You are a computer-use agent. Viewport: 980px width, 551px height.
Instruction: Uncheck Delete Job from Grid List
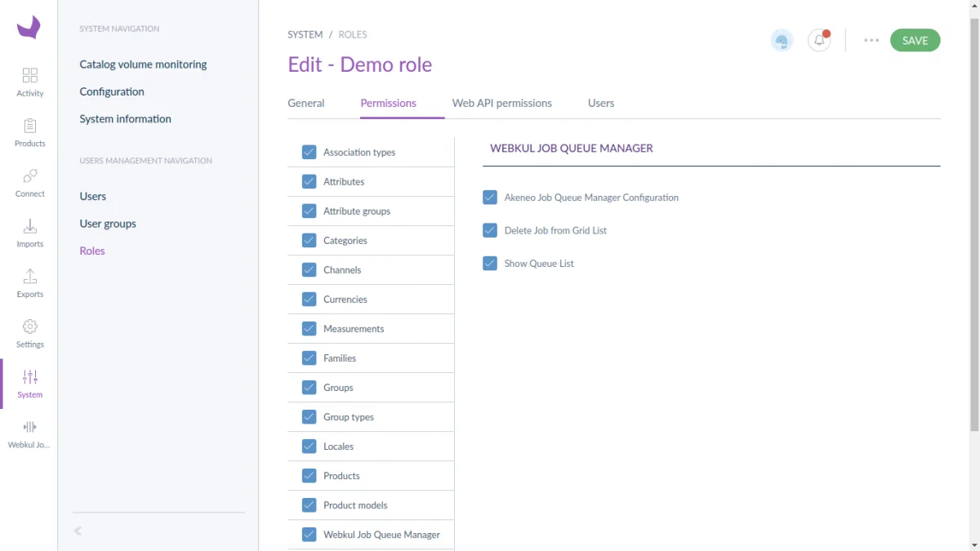[490, 230]
